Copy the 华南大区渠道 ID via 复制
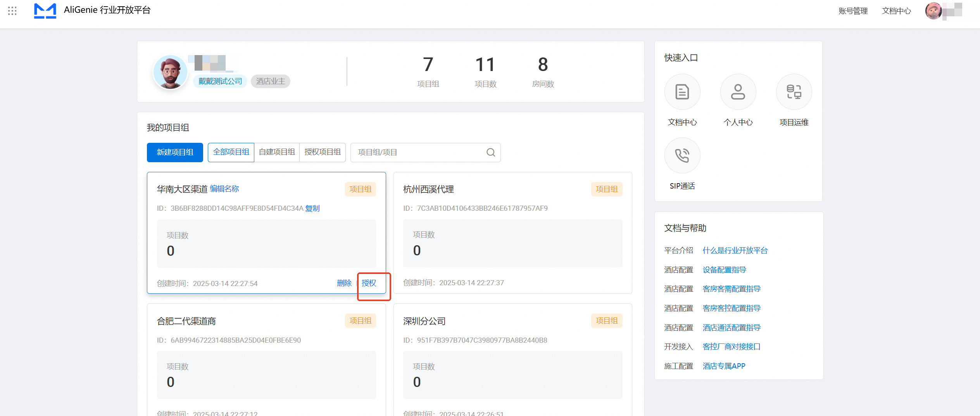The width and height of the screenshot is (980, 416). pos(312,208)
